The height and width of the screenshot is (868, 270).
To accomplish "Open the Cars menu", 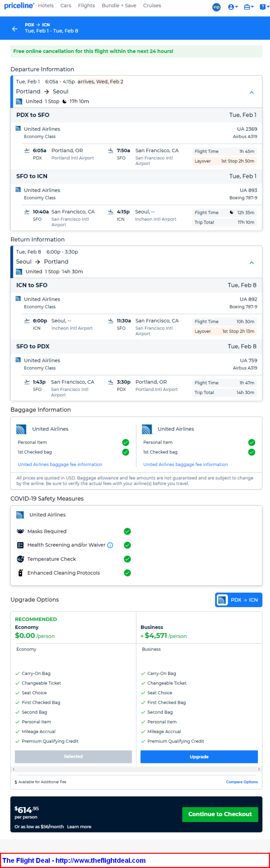I will (66, 6).
